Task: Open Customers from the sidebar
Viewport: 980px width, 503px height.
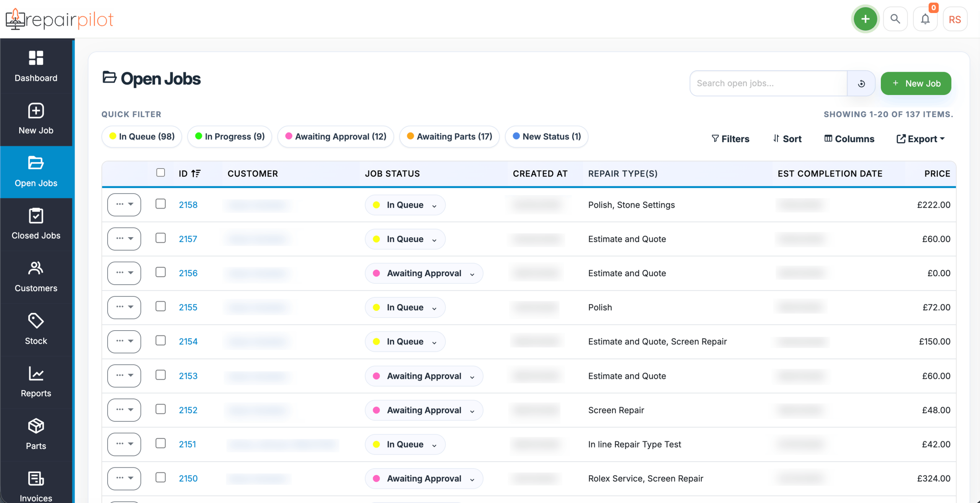Action: [x=36, y=277]
